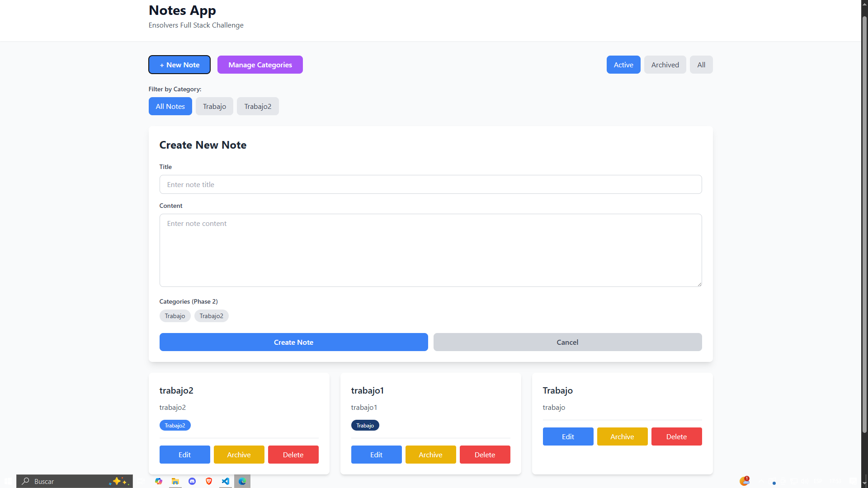The width and height of the screenshot is (868, 488).
Task: Filter notes by Trabajo2 category
Action: coord(258,106)
